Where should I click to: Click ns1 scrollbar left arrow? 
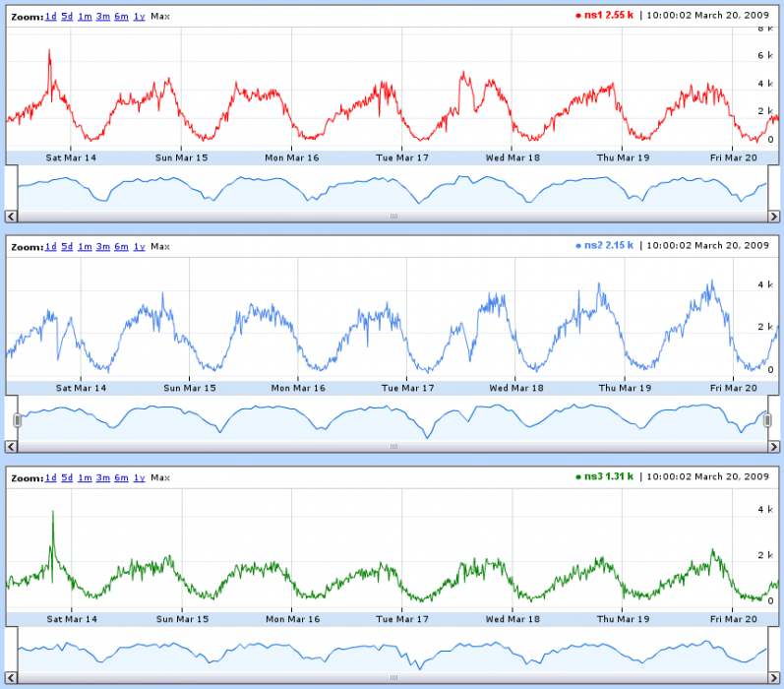(11, 217)
